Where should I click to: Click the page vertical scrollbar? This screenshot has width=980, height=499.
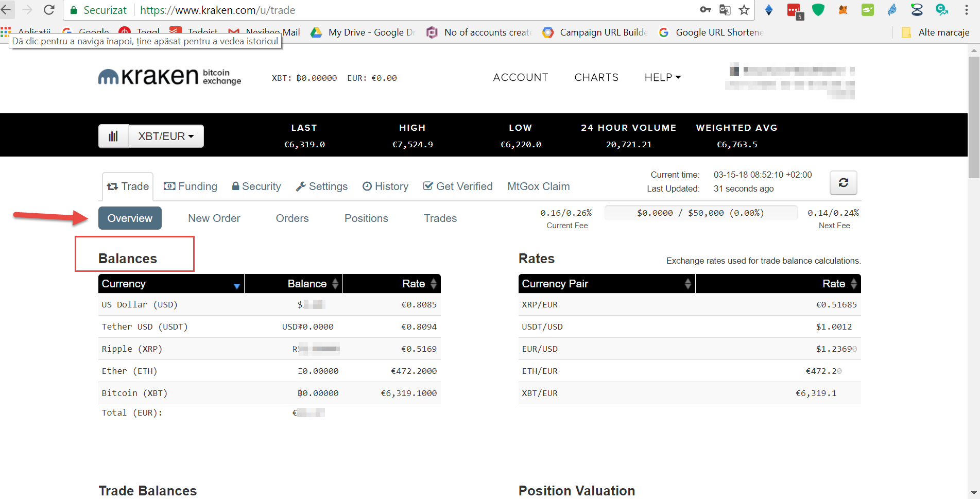pos(973,117)
